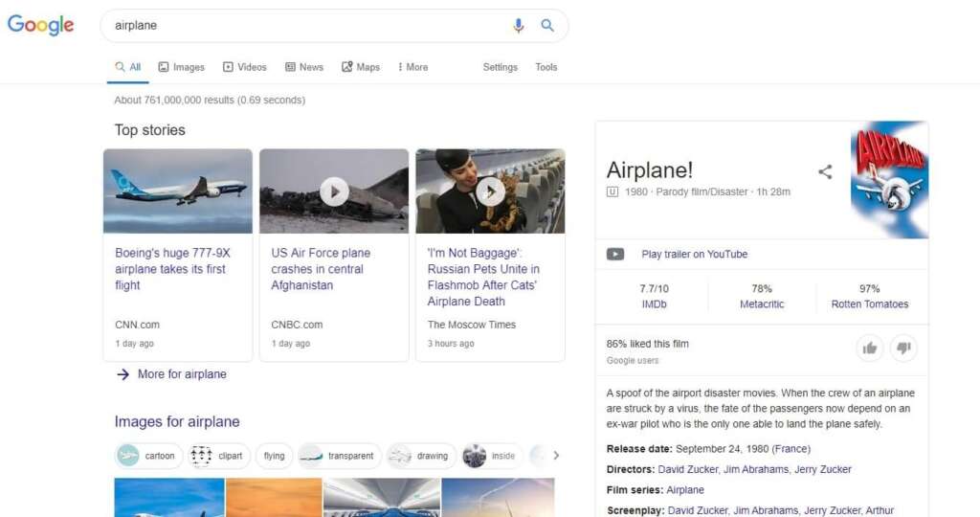Image resolution: width=980 pixels, height=517 pixels.
Task: Advance image filter chips with right chevron
Action: point(556,456)
